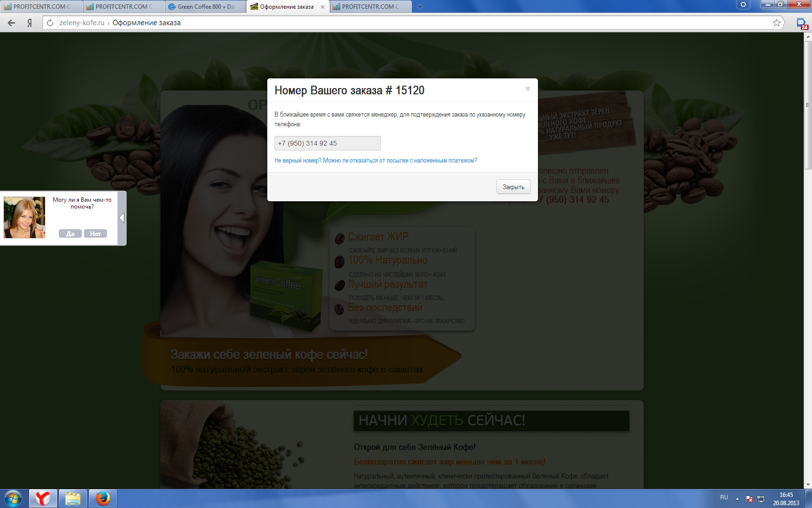Close the Оформление заказа tab
This screenshot has height=508, width=812.
coord(322,7)
